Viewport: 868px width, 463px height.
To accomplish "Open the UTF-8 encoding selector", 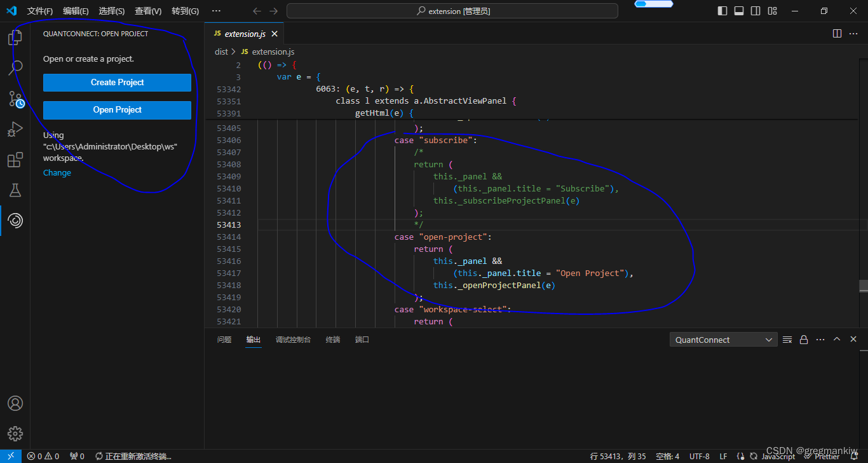I will pyautogui.click(x=699, y=456).
